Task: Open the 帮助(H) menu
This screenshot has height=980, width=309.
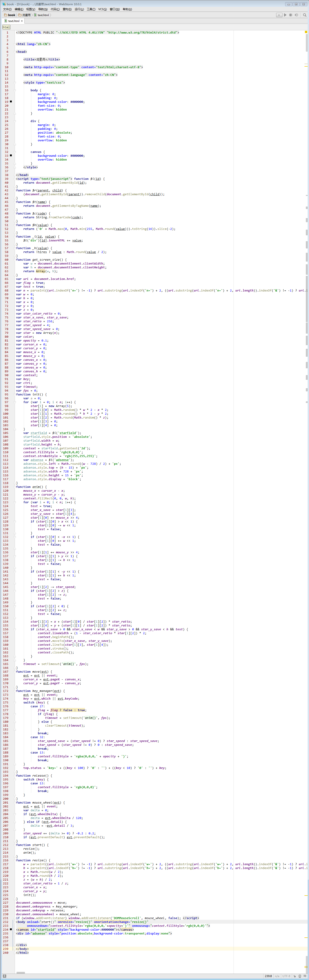Action: pos(127,9)
